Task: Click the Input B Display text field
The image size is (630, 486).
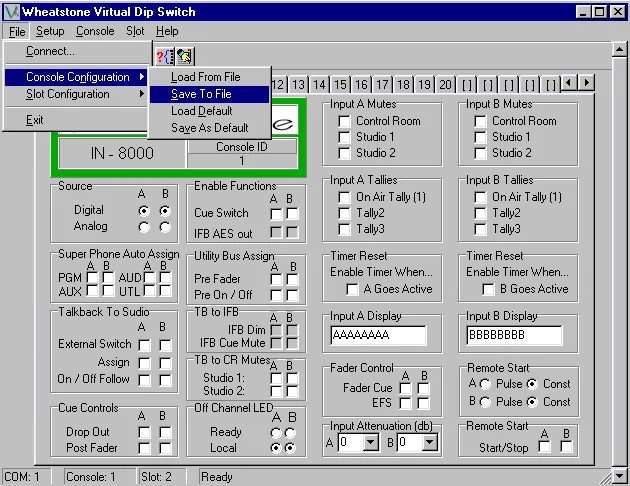Action: [x=514, y=335]
